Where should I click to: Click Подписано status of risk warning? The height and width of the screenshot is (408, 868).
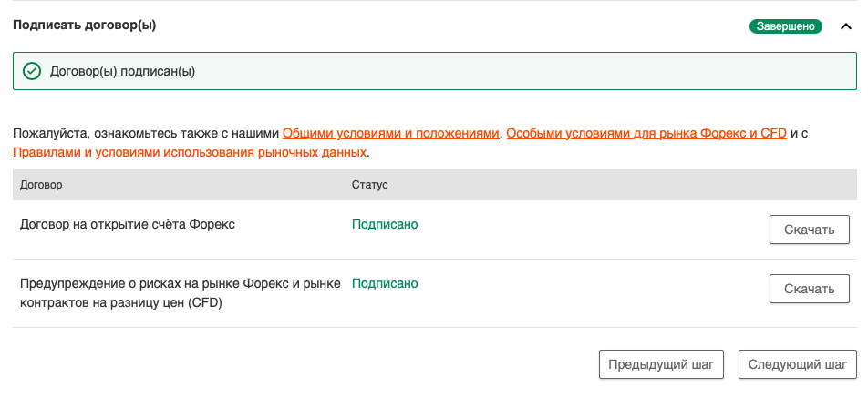pos(385,283)
